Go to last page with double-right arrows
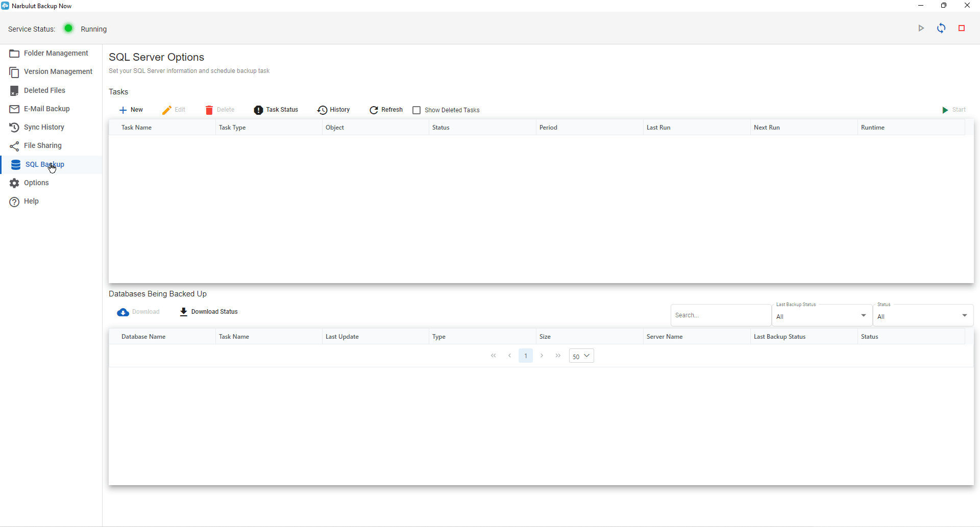 click(x=558, y=356)
